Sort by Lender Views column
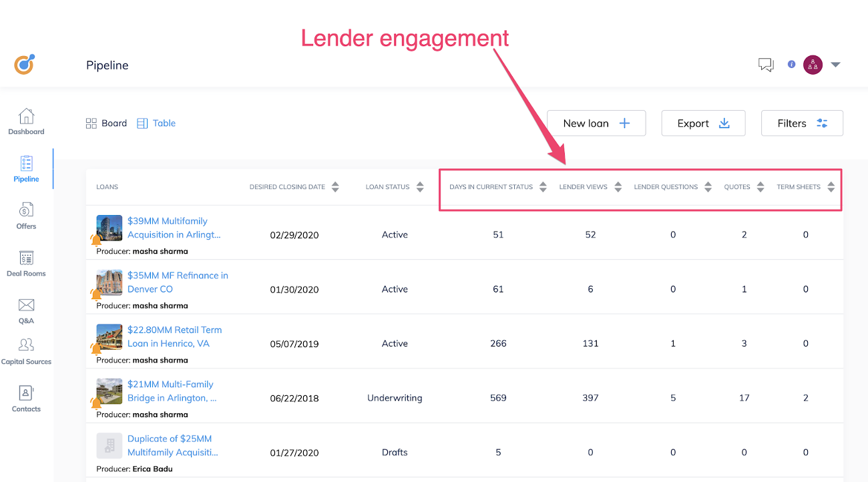The height and width of the screenshot is (482, 868). (618, 187)
